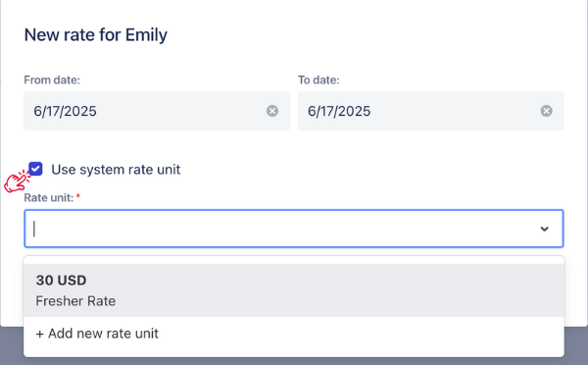Uncheck the Use system rate unit checkbox
This screenshot has height=365, width=588.
[35, 169]
